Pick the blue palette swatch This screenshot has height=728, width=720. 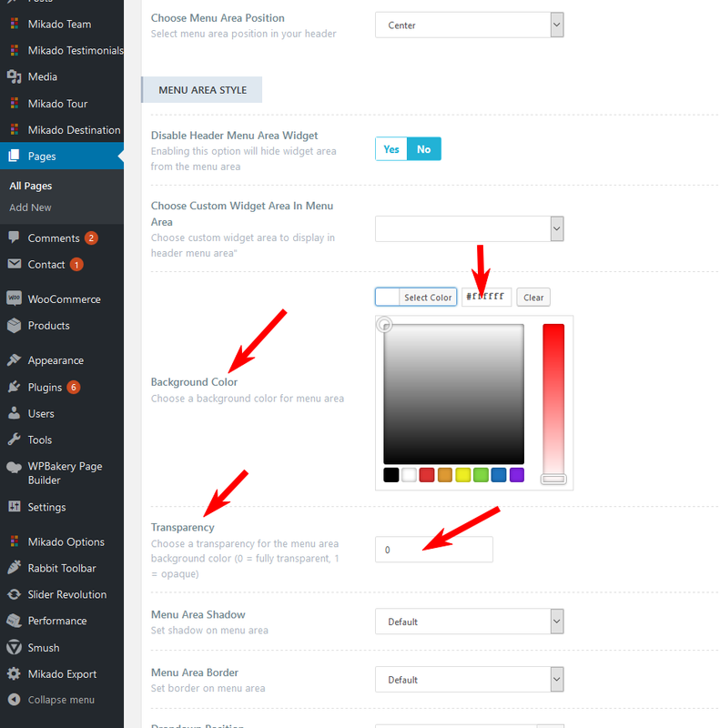click(x=499, y=475)
